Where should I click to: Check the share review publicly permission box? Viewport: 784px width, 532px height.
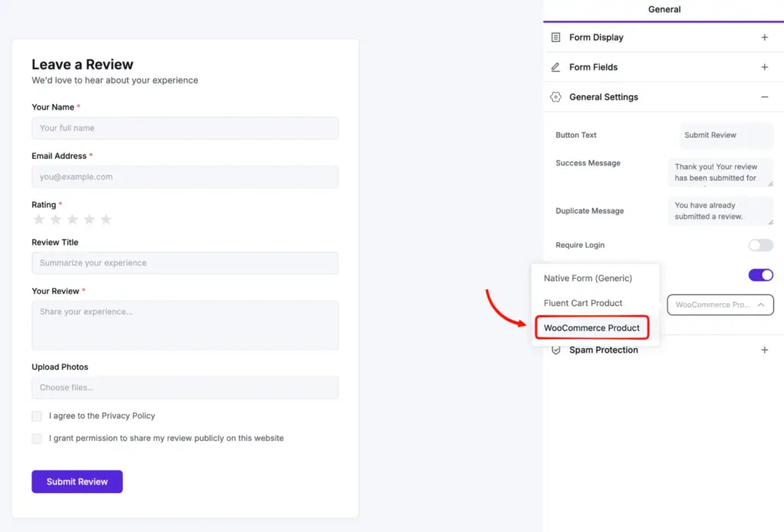(x=37, y=439)
